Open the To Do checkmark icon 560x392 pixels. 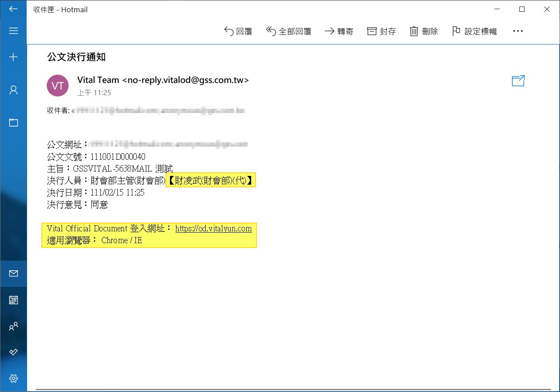(13, 352)
